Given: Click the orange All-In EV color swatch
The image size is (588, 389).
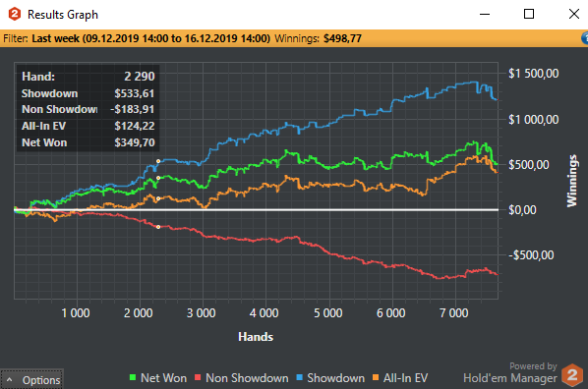Looking at the screenshot, I should [x=376, y=377].
